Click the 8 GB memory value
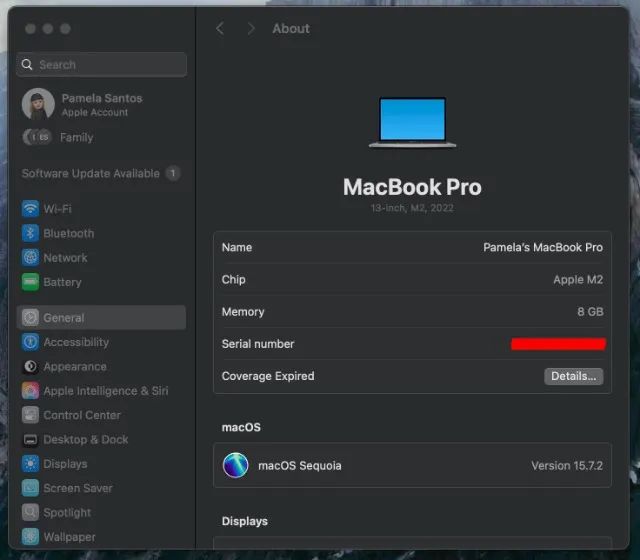 (590, 312)
